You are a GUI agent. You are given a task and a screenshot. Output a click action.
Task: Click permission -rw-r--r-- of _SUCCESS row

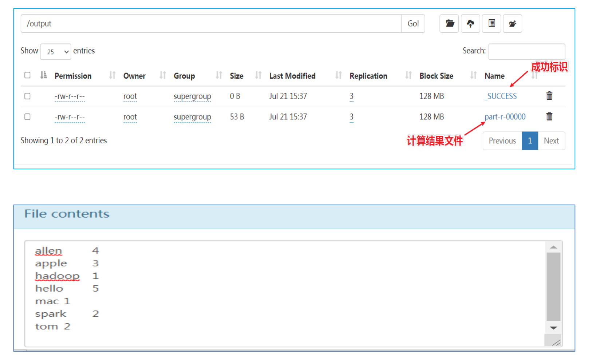click(x=70, y=96)
